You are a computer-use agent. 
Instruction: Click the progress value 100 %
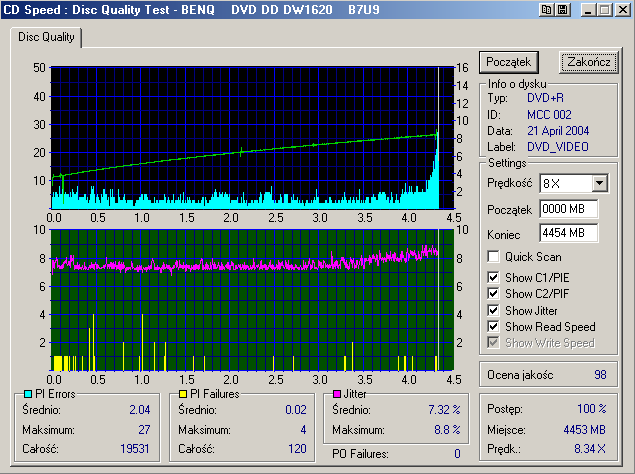click(x=592, y=408)
